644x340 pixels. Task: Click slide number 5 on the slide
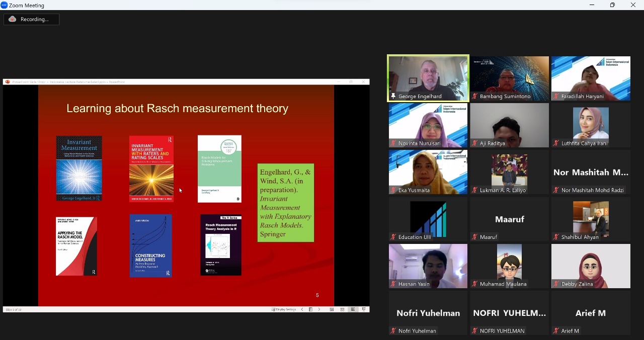click(317, 295)
